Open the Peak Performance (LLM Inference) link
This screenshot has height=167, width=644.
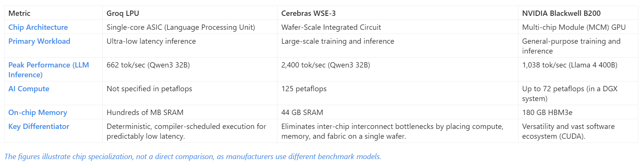[49, 70]
